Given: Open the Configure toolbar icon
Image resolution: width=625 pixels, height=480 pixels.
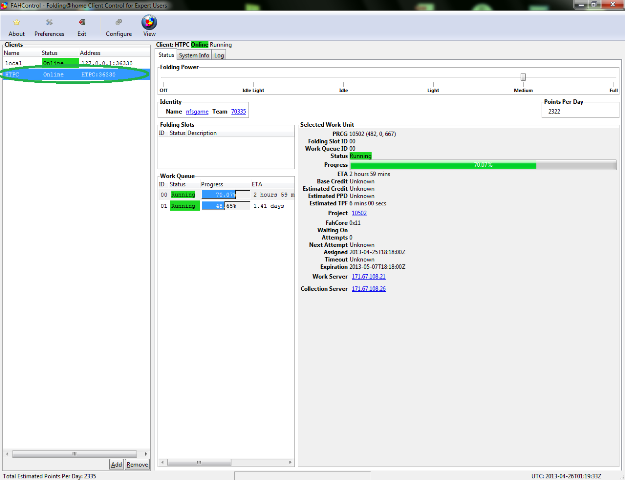Looking at the screenshot, I should [118, 27].
